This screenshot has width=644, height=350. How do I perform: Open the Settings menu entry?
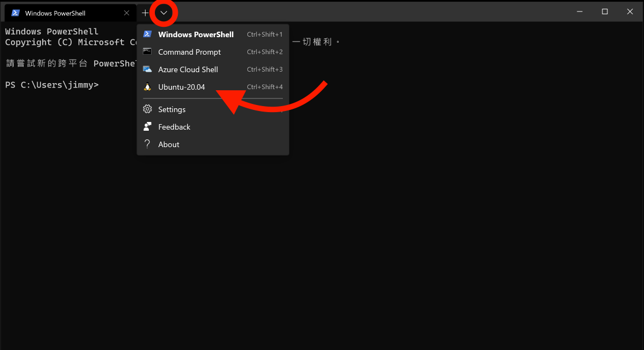pyautogui.click(x=172, y=109)
